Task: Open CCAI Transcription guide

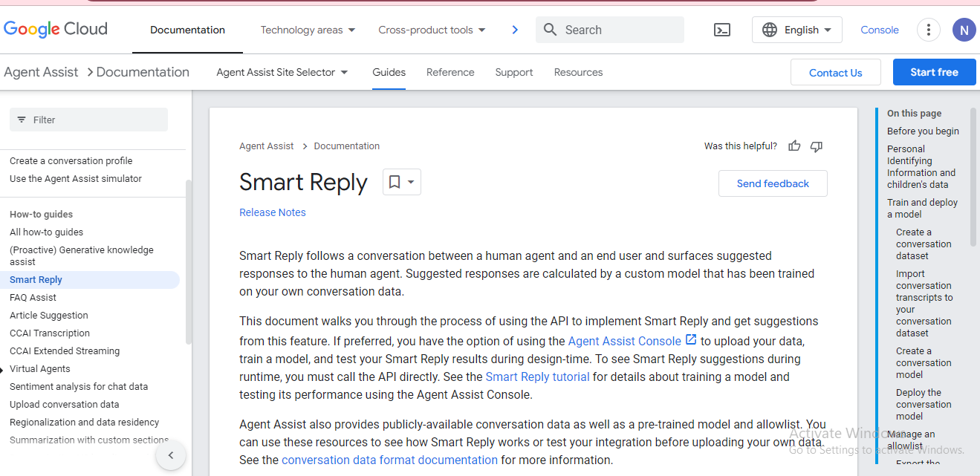Action: point(50,333)
